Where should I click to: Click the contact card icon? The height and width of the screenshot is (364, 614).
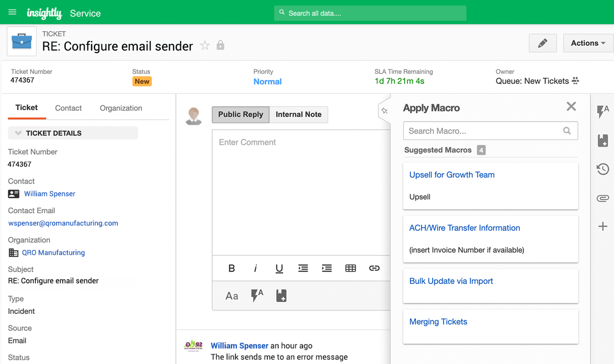[x=13, y=194]
